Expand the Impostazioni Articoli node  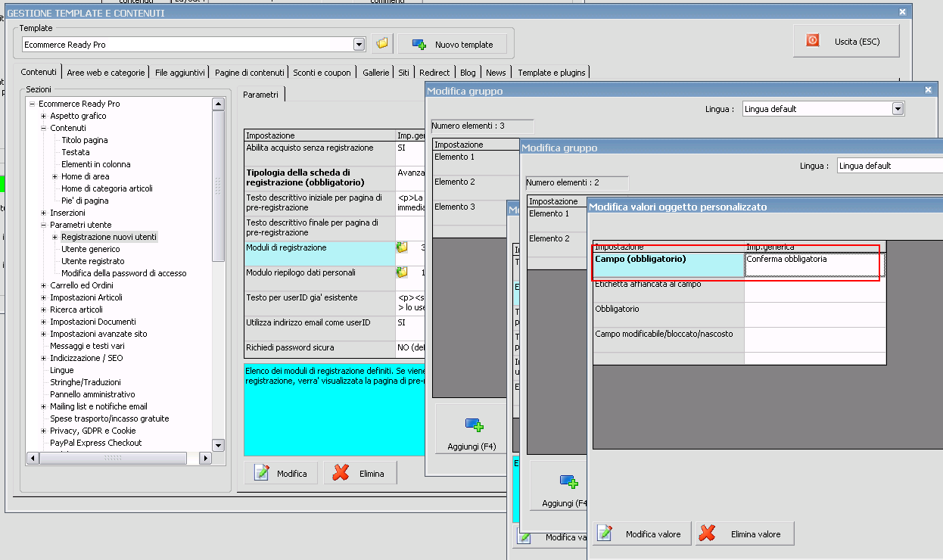(x=44, y=297)
